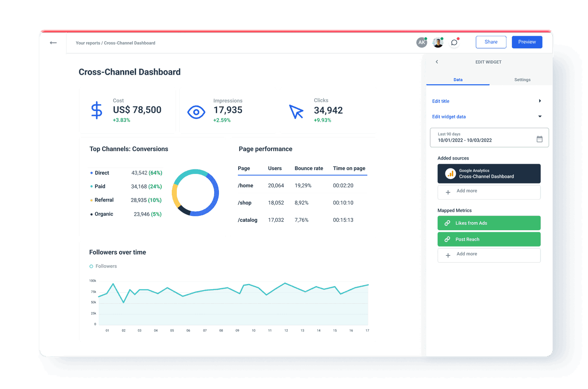Open the chat notifications bubble
This screenshot has width=588, height=389.
[454, 42]
